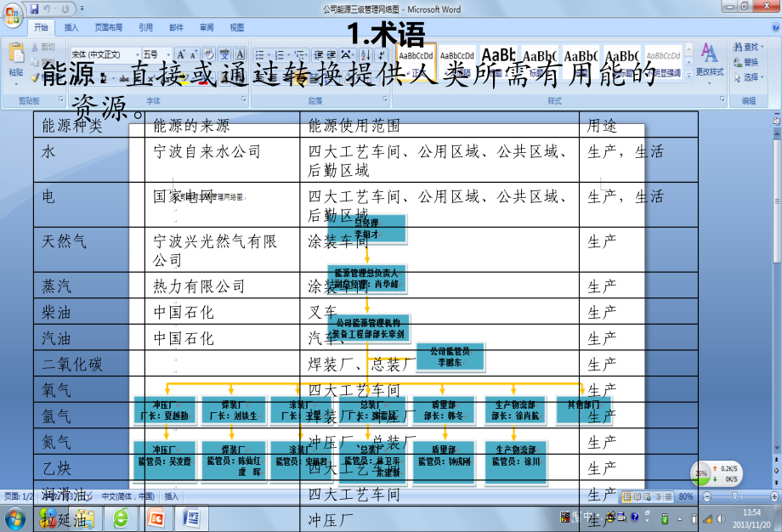Click the zoom in plus button
The height and width of the screenshot is (532, 782).
coord(774,496)
